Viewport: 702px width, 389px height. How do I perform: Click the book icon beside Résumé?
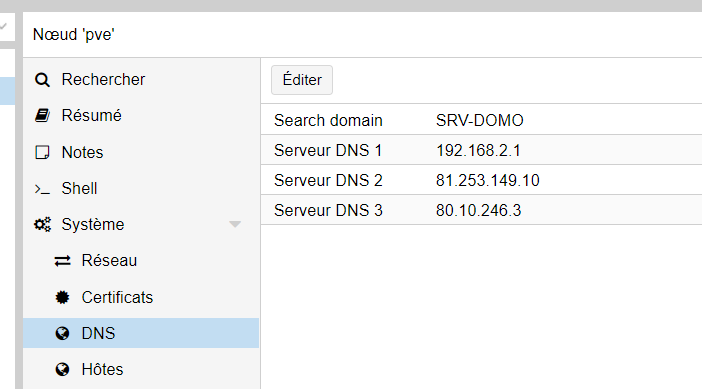point(42,115)
